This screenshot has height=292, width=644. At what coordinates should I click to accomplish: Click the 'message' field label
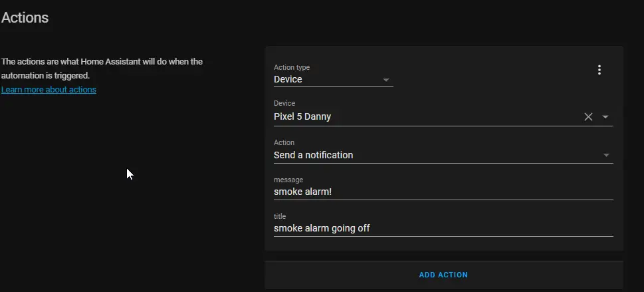288,180
